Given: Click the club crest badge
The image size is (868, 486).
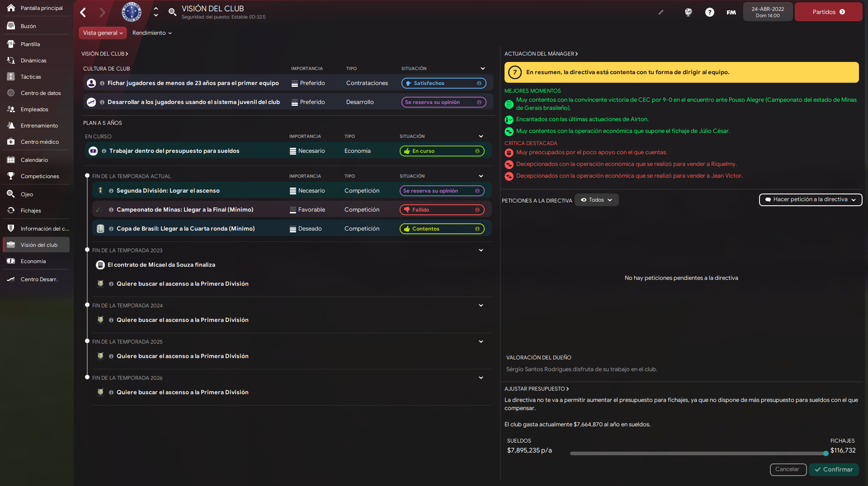Looking at the screenshot, I should [x=132, y=12].
